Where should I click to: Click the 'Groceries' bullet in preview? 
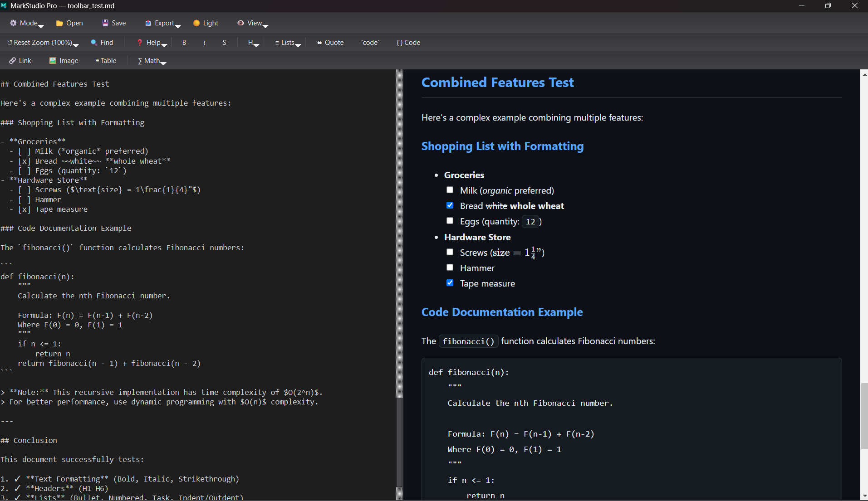point(464,175)
